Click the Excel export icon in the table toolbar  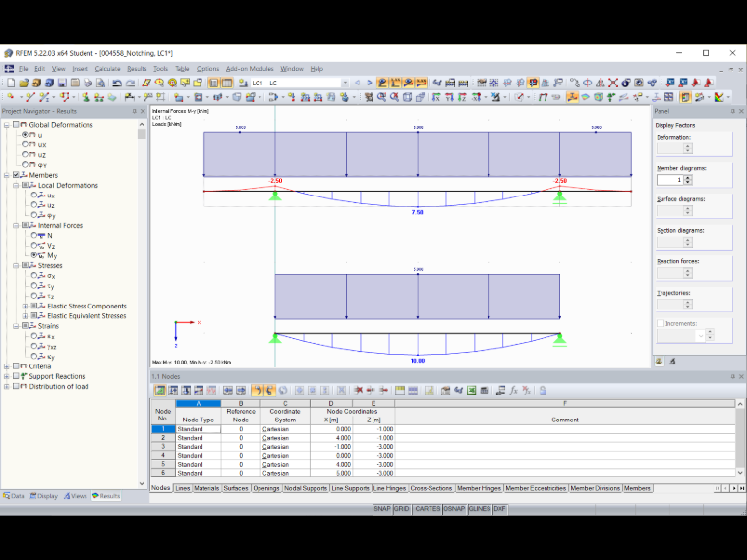pos(471,390)
